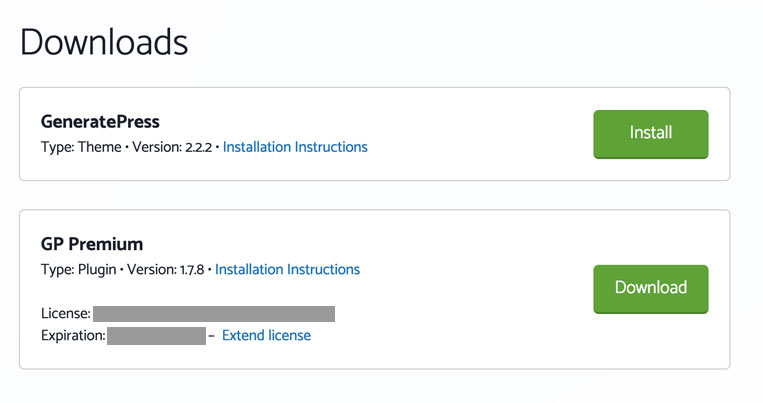Open GeneratePress theme Installation Instructions link

pyautogui.click(x=295, y=147)
